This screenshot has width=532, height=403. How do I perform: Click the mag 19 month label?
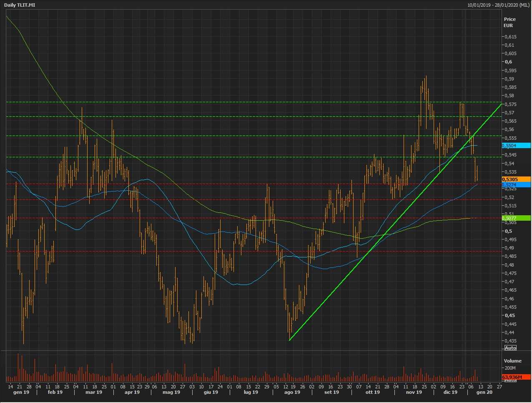point(171,392)
